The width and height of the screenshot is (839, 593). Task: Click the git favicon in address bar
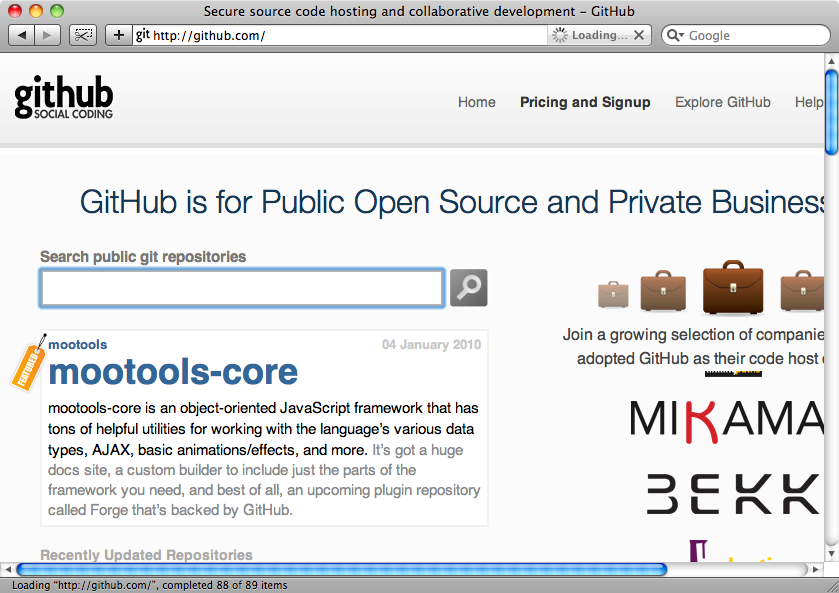point(142,35)
